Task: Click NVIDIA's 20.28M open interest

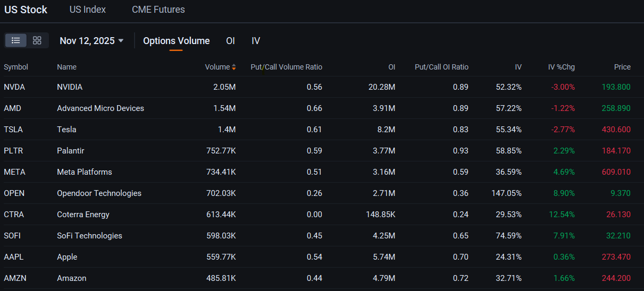Action: 382,87
